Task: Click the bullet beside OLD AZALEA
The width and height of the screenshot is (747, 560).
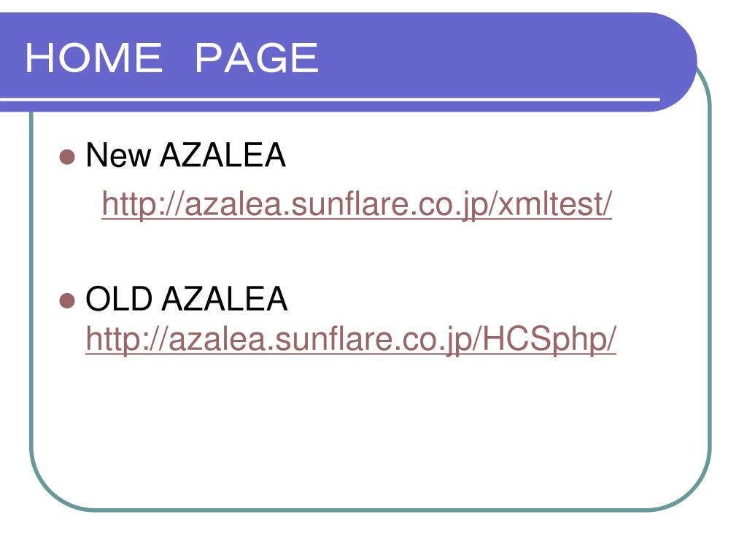Action: 67,301
